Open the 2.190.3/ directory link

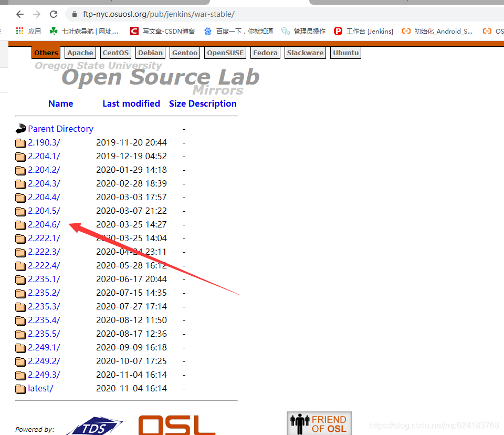(x=44, y=142)
